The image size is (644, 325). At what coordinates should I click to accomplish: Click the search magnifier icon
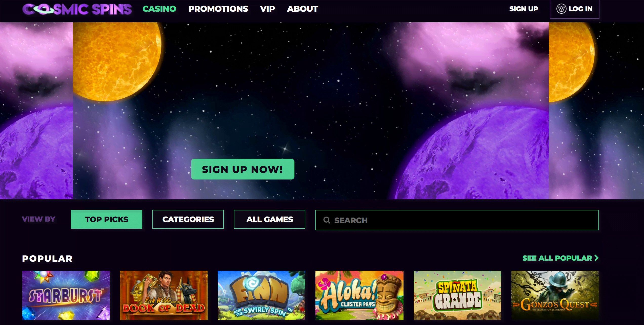[327, 220]
